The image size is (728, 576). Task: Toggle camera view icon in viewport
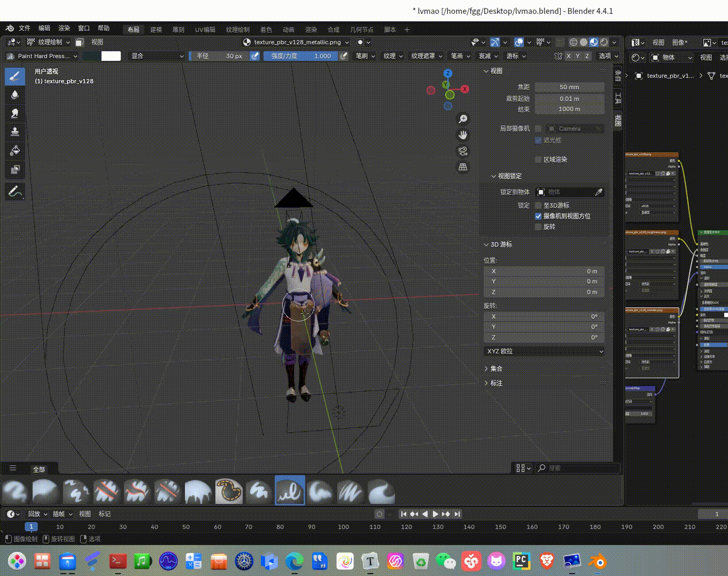pos(463,151)
